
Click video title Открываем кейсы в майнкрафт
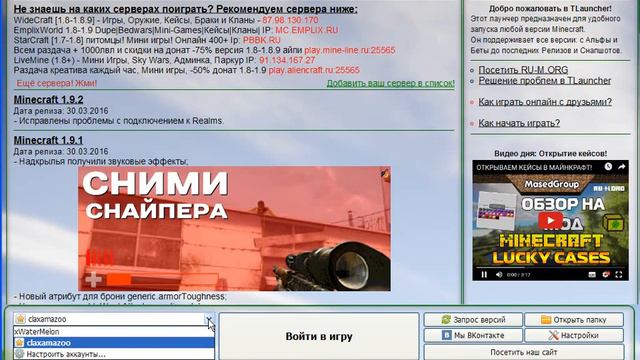tap(534, 167)
